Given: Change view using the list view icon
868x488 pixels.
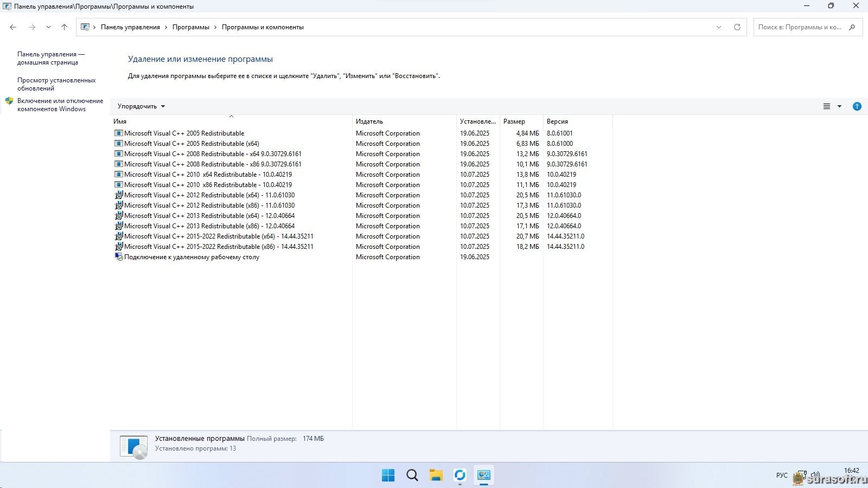Looking at the screenshot, I should (826, 106).
